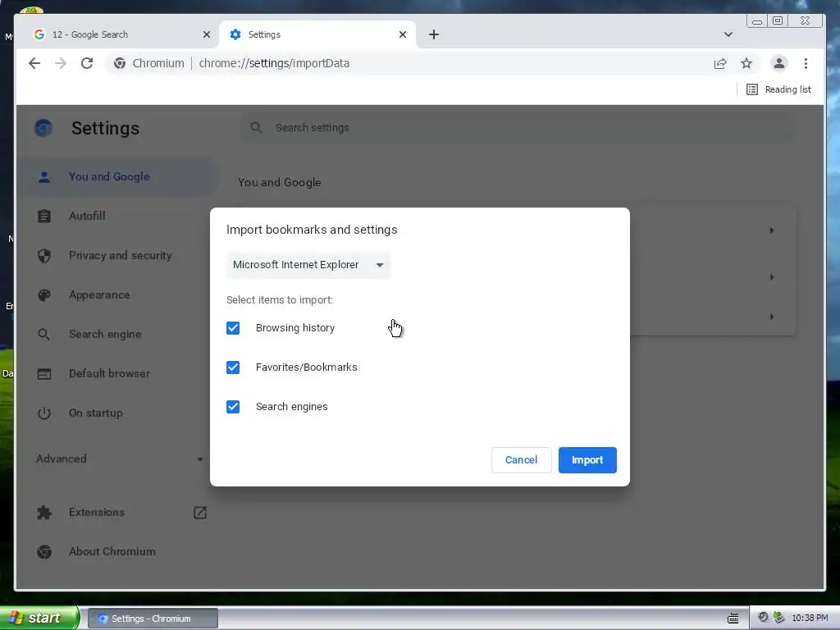Click the On startup power icon
The image size is (840, 630).
(44, 413)
